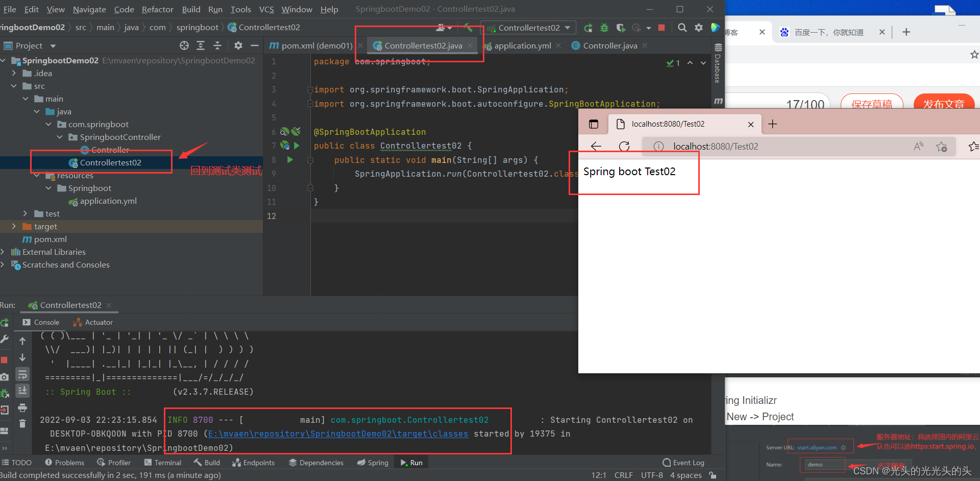The height and width of the screenshot is (481, 980).
Task: Open the Navigate menu
Action: coord(89,9)
